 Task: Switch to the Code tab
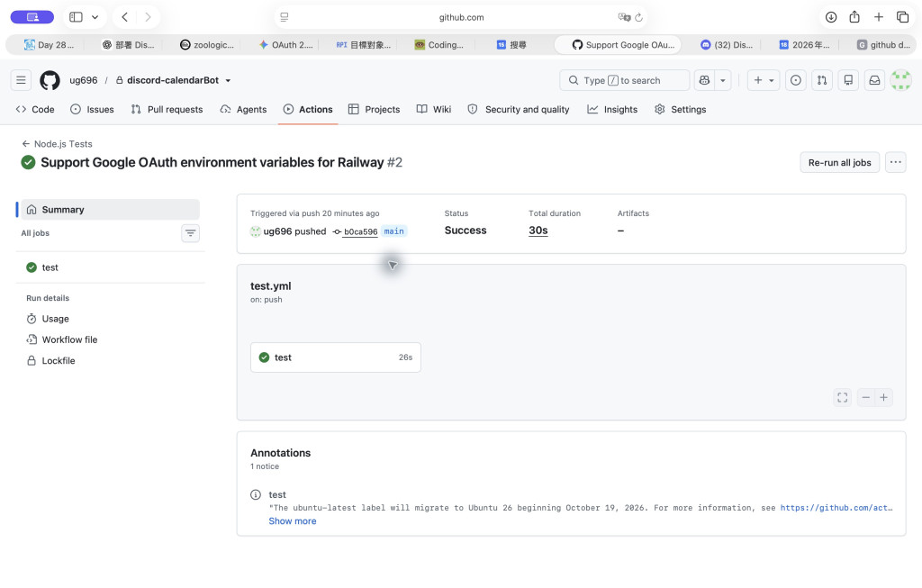point(35,109)
